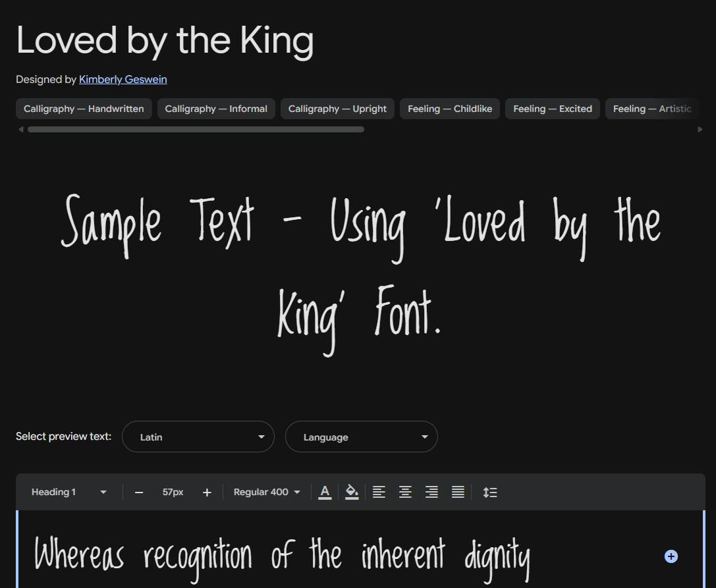Open the line height spacing control
The width and height of the screenshot is (716, 588).
490,492
